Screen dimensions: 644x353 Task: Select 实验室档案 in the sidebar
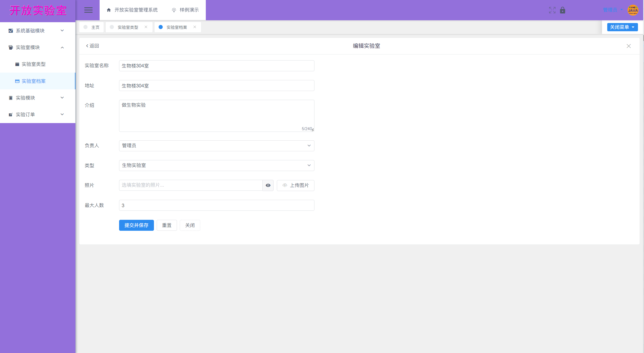point(38,81)
